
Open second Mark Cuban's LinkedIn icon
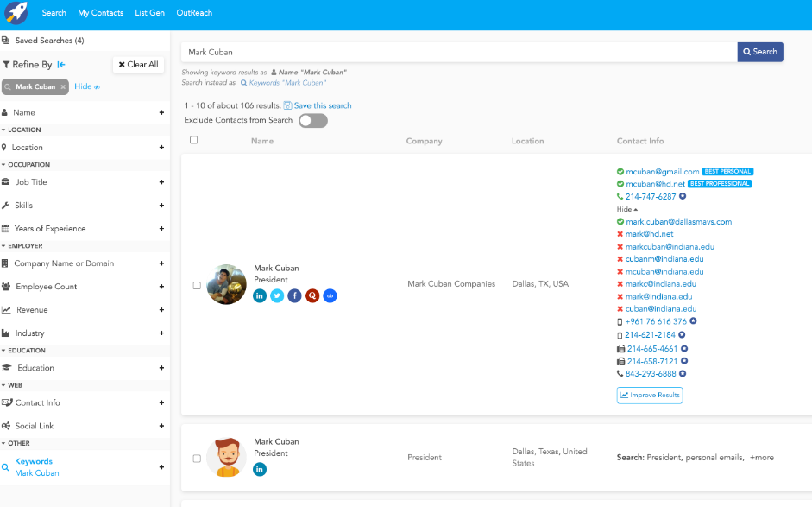[260, 469]
